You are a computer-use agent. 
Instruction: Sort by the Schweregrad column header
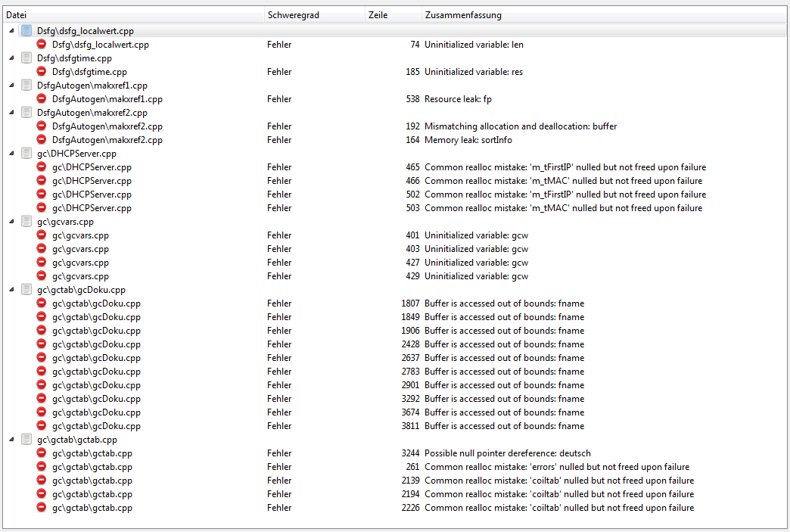[x=313, y=15]
